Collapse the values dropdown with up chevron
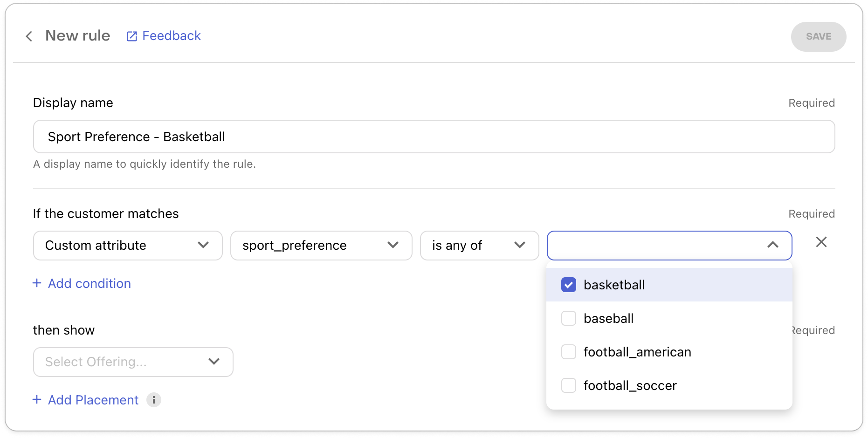 [x=773, y=245]
